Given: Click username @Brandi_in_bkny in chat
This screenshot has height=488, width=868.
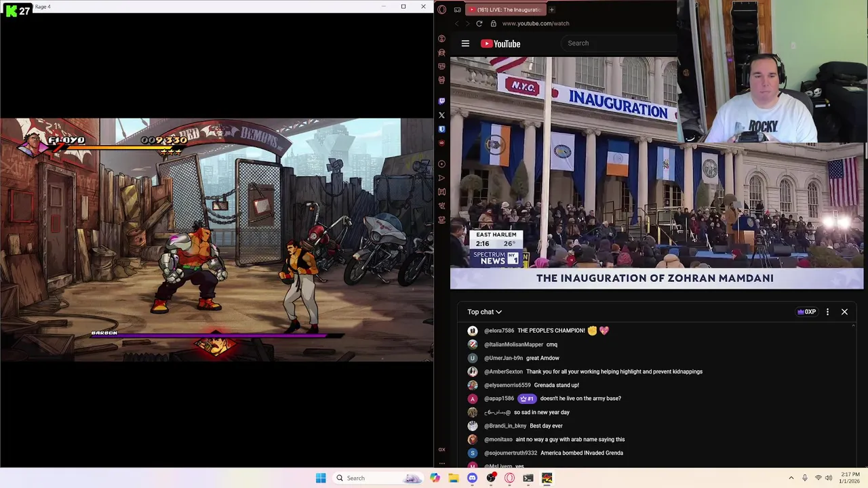Looking at the screenshot, I should [x=505, y=426].
